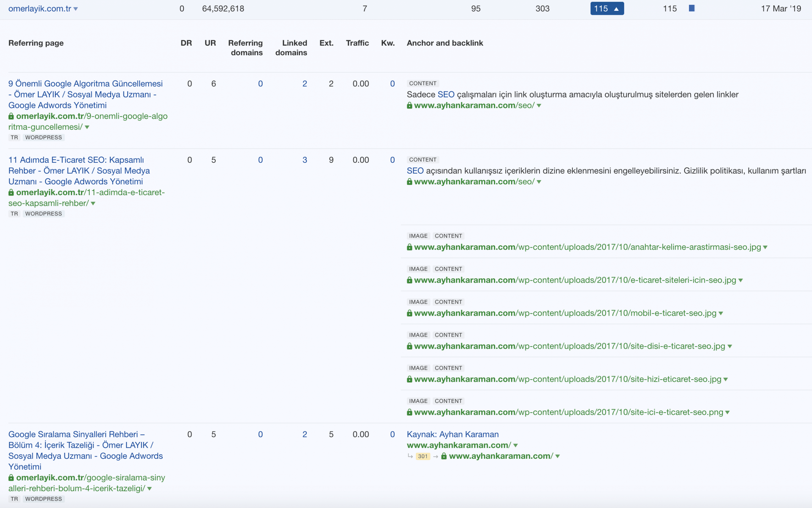
Task: Expand dropdown next to 9-onemli-google-algoritma URL
Action: 87,127
